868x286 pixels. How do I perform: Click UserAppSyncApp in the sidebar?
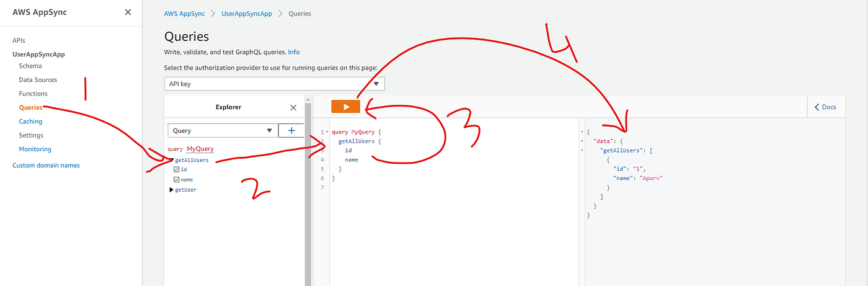(38, 54)
